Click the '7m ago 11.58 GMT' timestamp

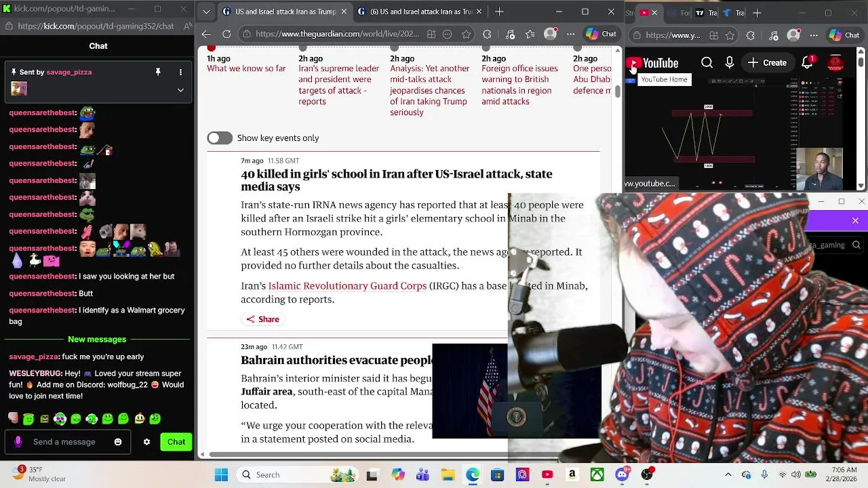[270, 161]
